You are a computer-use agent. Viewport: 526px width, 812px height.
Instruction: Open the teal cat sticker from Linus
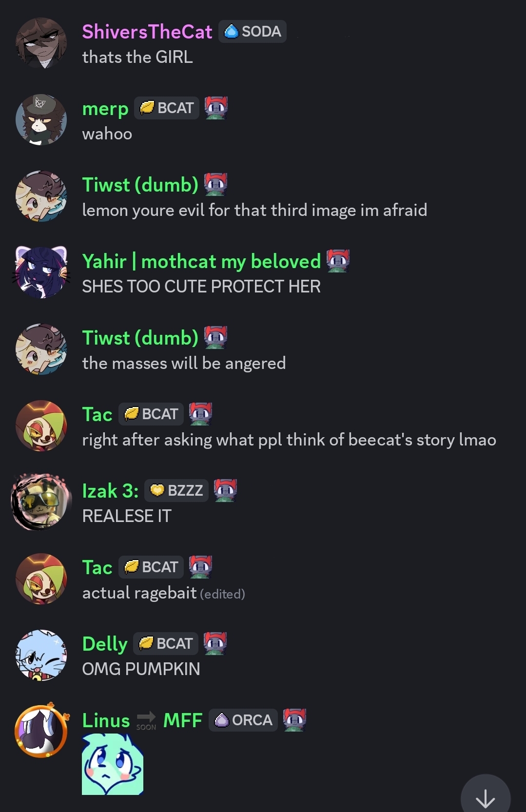(x=113, y=764)
